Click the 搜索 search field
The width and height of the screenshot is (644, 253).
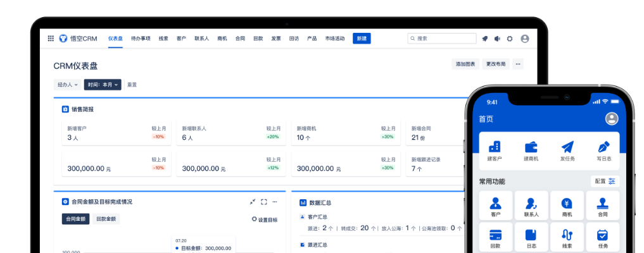click(442, 39)
